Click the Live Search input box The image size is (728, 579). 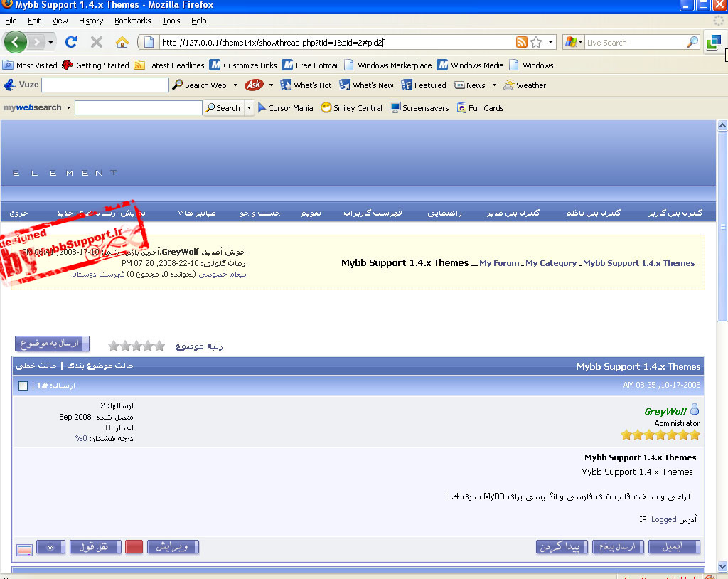click(635, 42)
